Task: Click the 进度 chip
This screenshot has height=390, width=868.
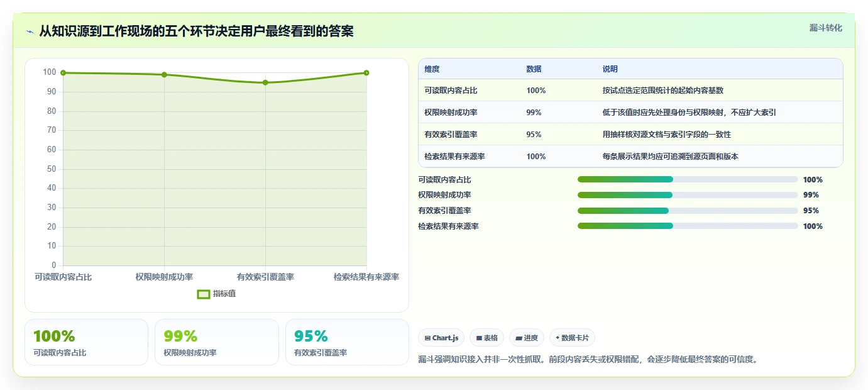Action: point(527,338)
